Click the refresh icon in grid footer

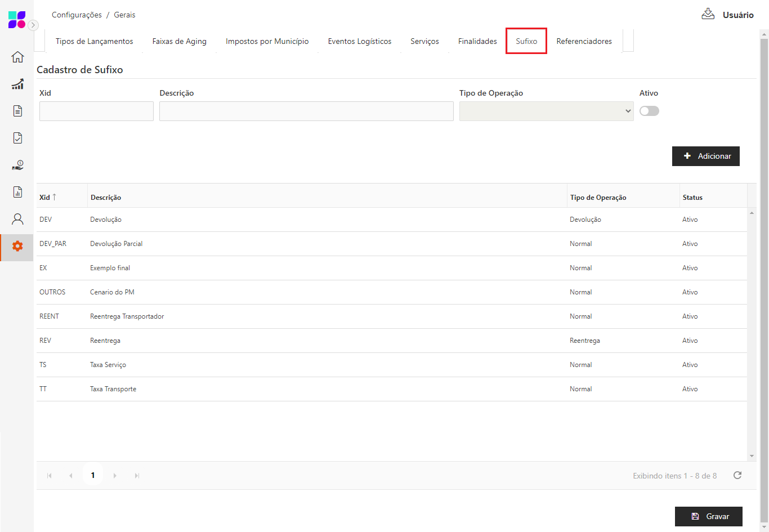coord(737,476)
